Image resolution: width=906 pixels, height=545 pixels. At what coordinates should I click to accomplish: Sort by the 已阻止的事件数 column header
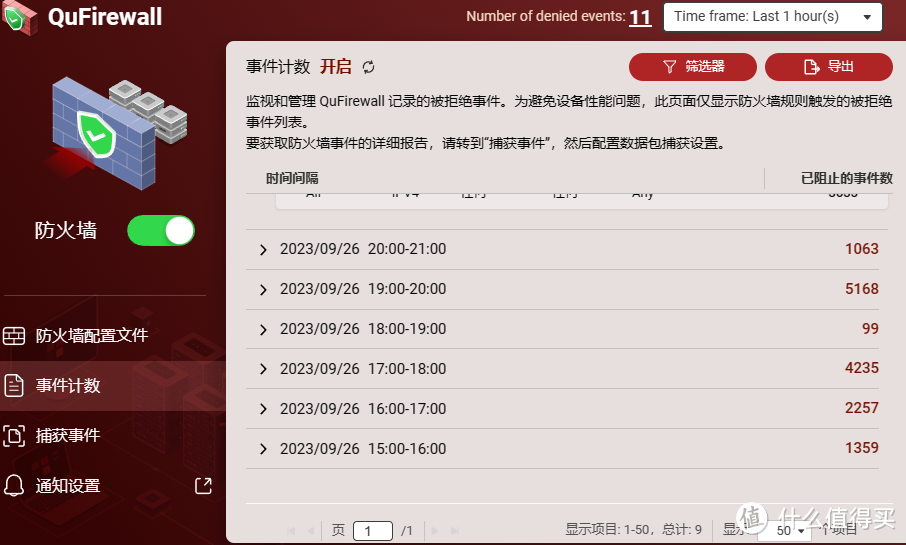tap(846, 178)
